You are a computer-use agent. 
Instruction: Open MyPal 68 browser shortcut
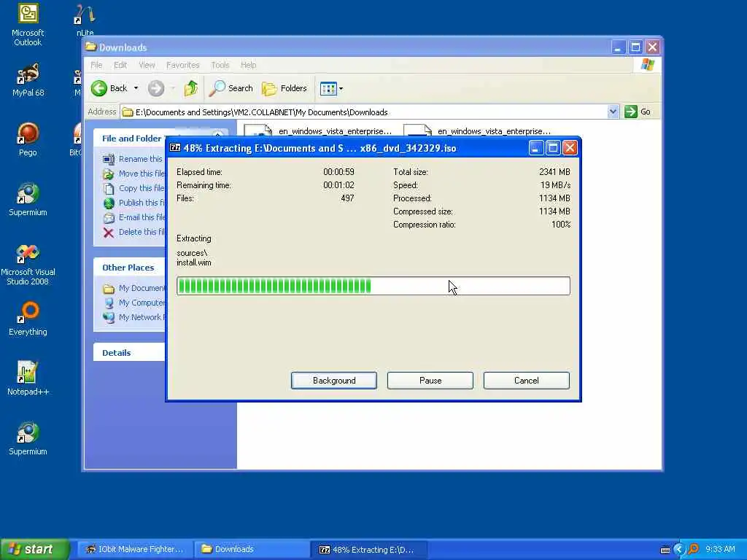point(28,80)
